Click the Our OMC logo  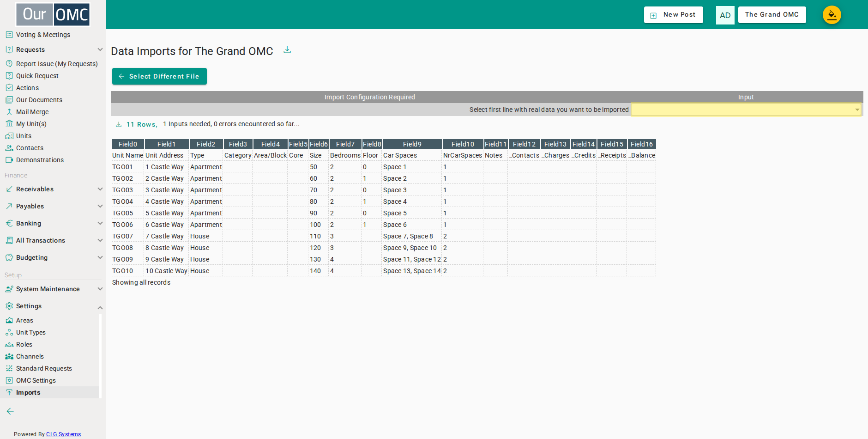coord(53,15)
